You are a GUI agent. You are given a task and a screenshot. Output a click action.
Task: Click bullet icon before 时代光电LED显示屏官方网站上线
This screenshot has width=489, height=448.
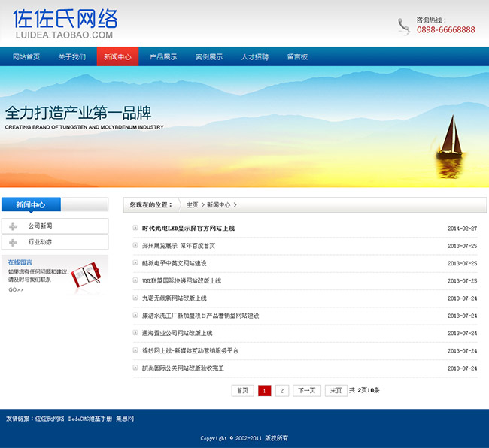point(135,228)
